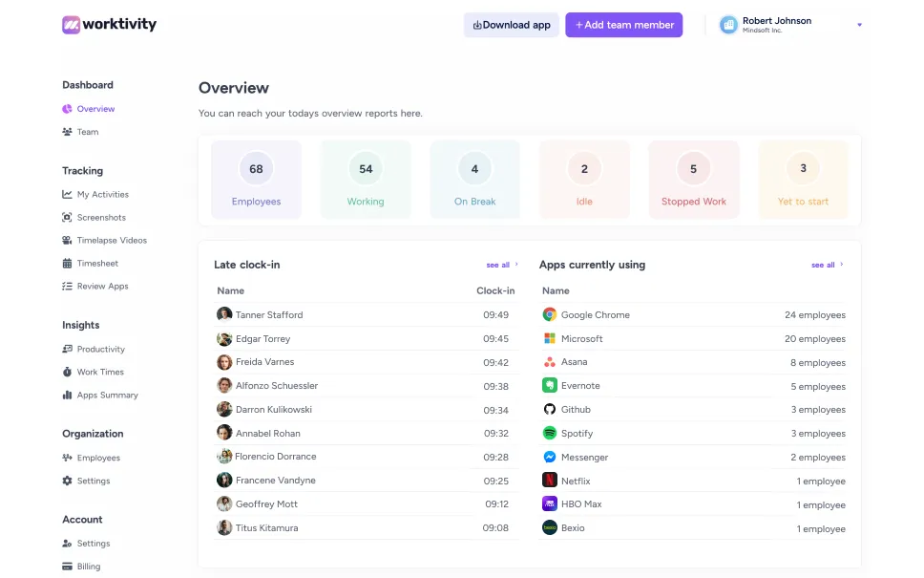Open 'see all' for Late clock-in
The width and height of the screenshot is (924, 578).
tap(497, 265)
